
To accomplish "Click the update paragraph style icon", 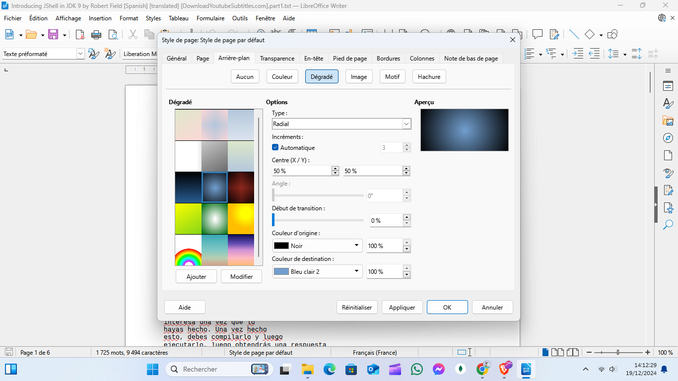I will tap(93, 54).
